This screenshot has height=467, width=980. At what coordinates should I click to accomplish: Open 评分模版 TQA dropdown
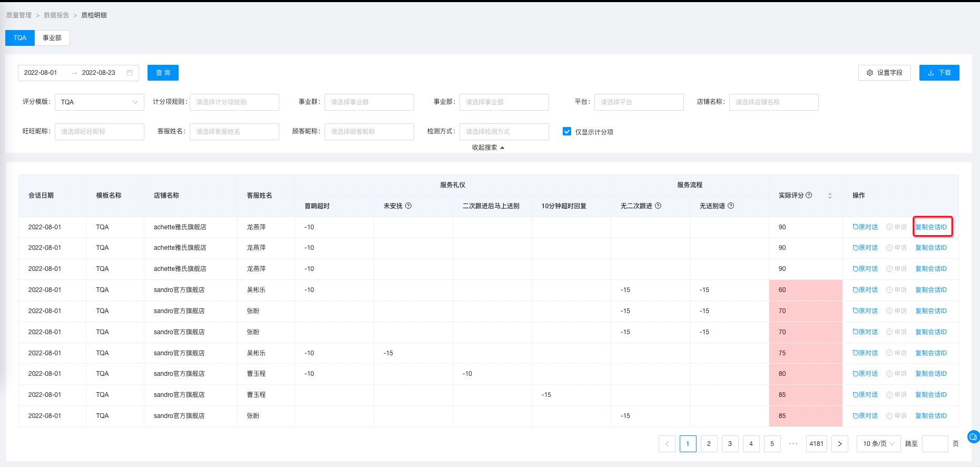point(100,102)
